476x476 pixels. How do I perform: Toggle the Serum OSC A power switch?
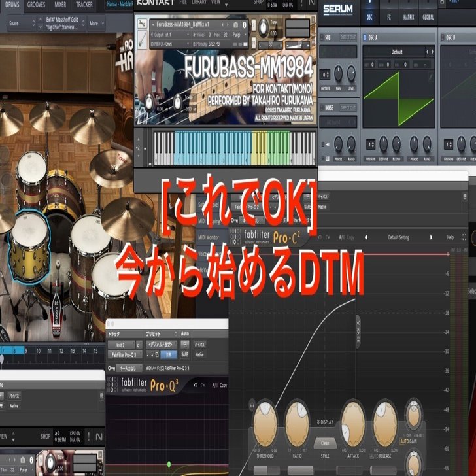click(365, 37)
